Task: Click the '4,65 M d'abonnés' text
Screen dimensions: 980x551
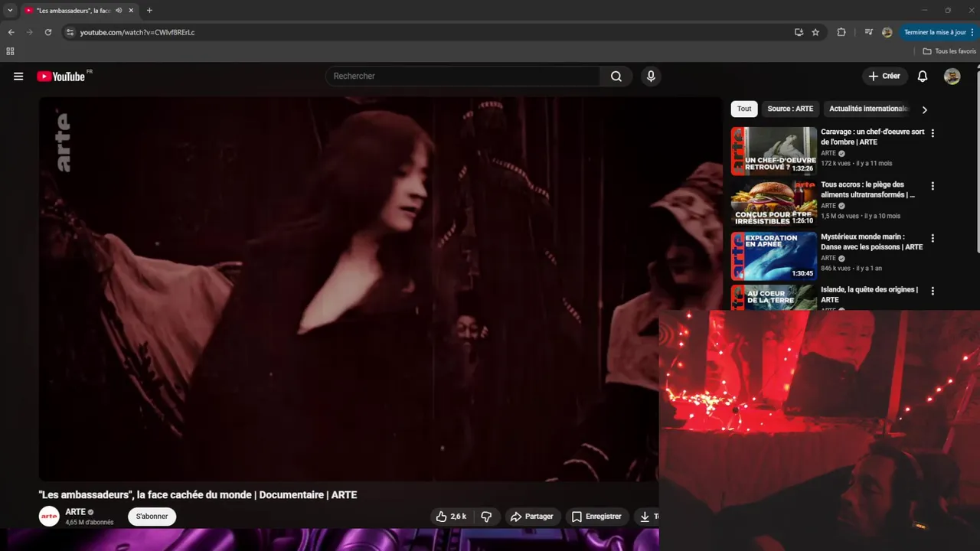Action: 90,523
